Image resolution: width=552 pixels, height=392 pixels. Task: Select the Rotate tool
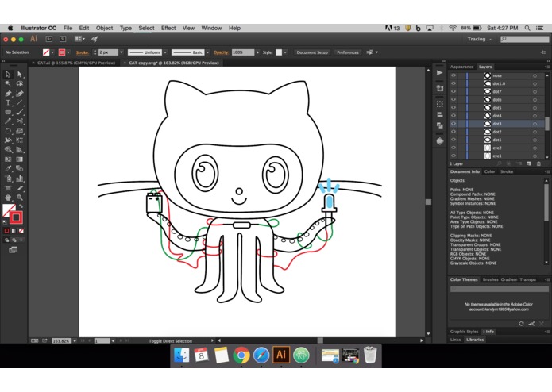pos(8,131)
